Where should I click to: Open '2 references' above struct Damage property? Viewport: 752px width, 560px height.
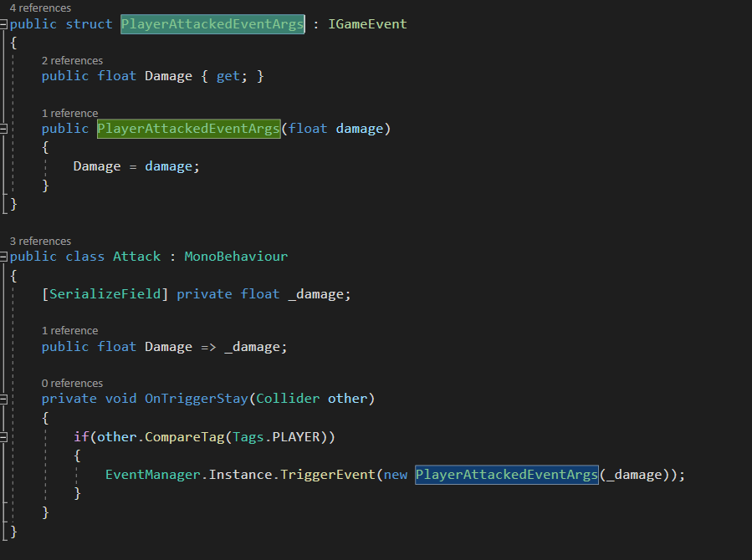(72, 61)
